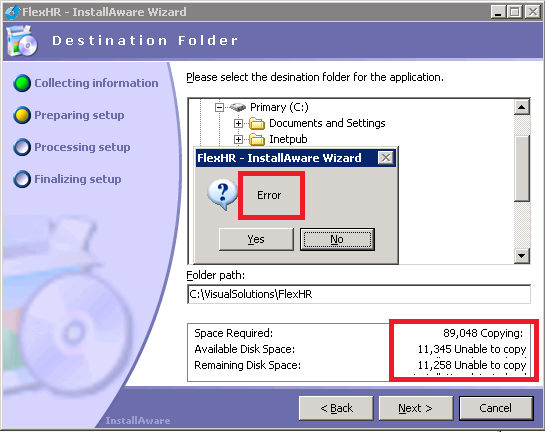Collapse the Primary (C:) drive node
The height and width of the screenshot is (432, 545).
[x=219, y=107]
